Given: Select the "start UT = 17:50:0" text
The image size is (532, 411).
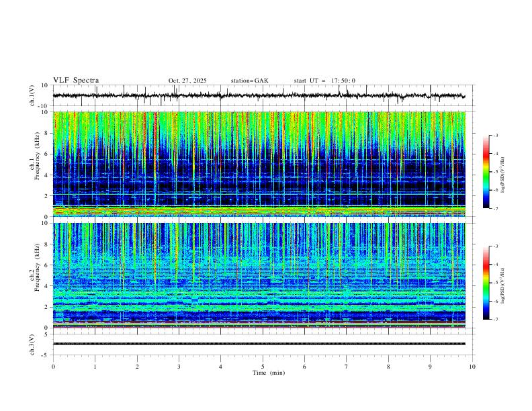Looking at the screenshot, I should (324, 81).
